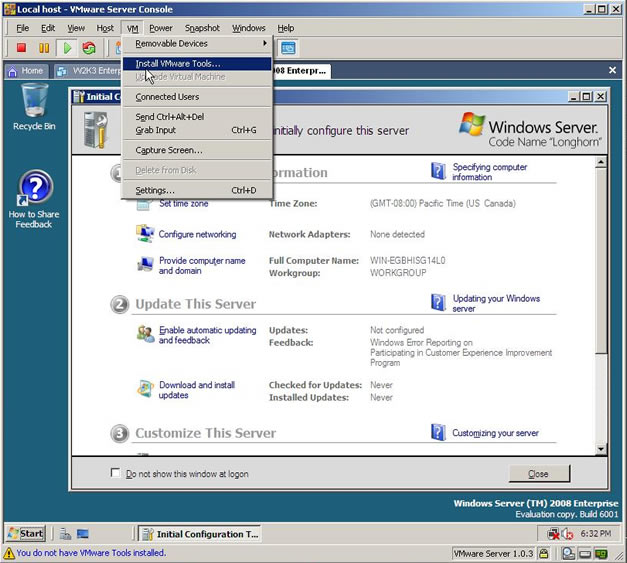Select Install VMware Tools menu item
This screenshot has width=627, height=563.
tap(178, 63)
